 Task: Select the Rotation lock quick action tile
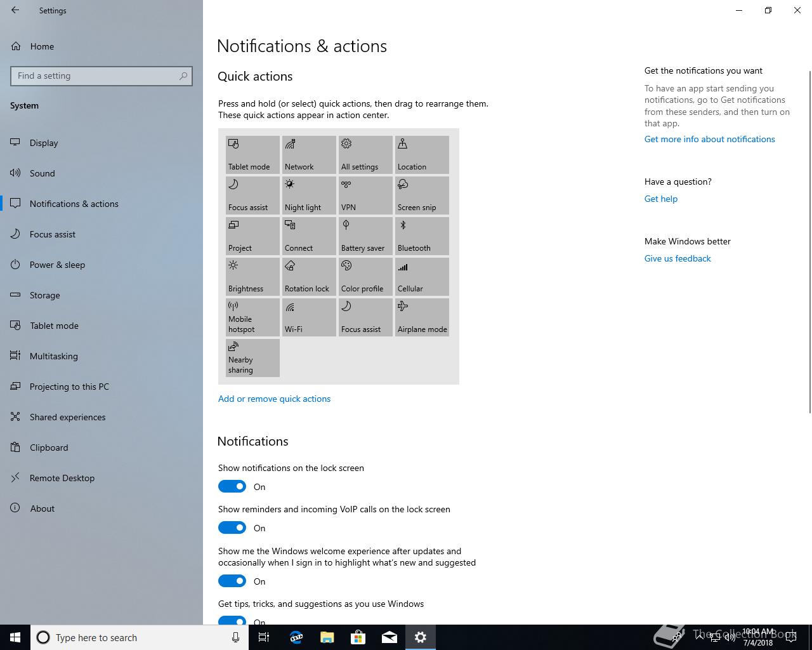(309, 277)
